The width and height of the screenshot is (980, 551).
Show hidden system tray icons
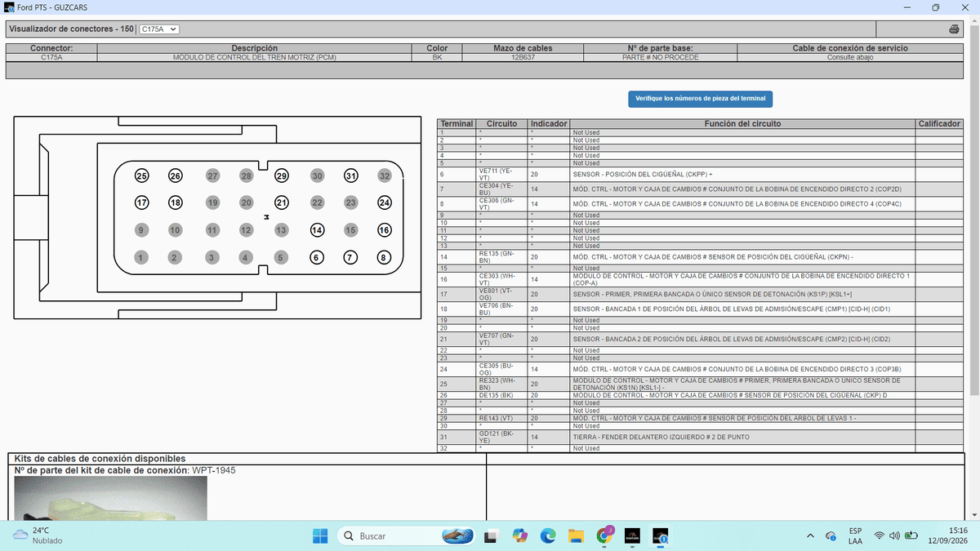coord(810,535)
